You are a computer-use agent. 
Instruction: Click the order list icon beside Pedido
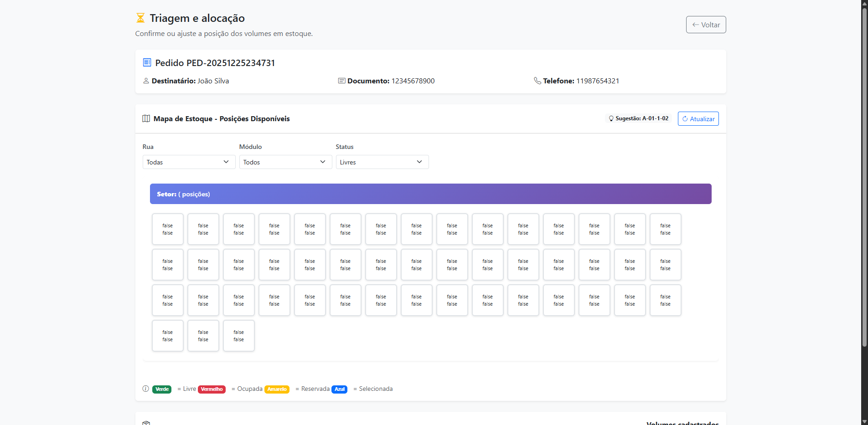(x=147, y=62)
